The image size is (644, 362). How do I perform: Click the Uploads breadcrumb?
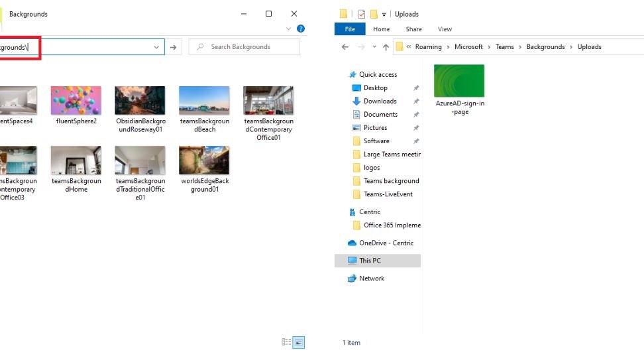(589, 47)
